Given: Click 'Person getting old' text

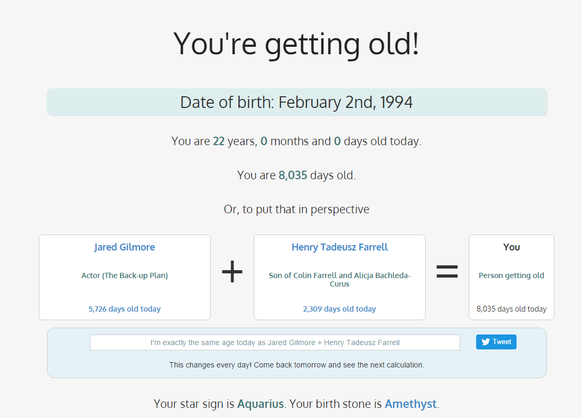Looking at the screenshot, I should 511,275.
